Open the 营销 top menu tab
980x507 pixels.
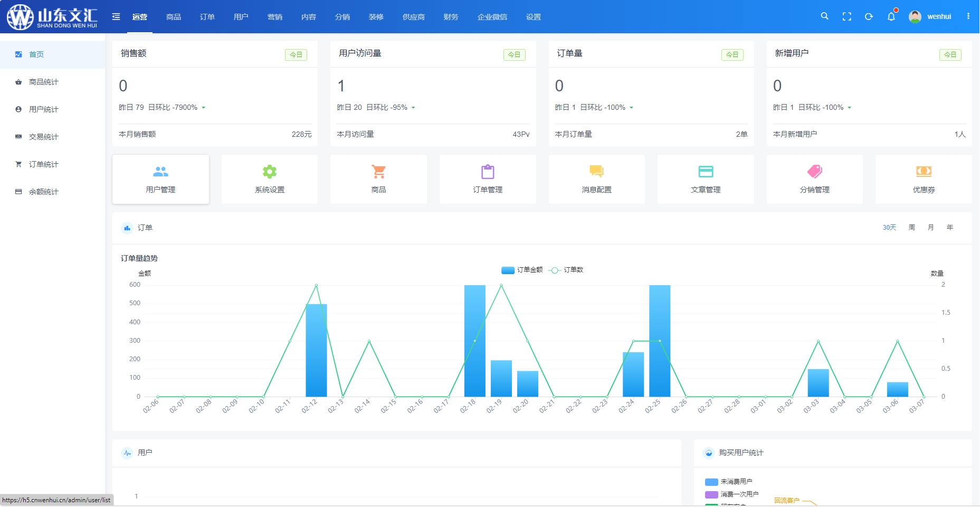(x=275, y=17)
